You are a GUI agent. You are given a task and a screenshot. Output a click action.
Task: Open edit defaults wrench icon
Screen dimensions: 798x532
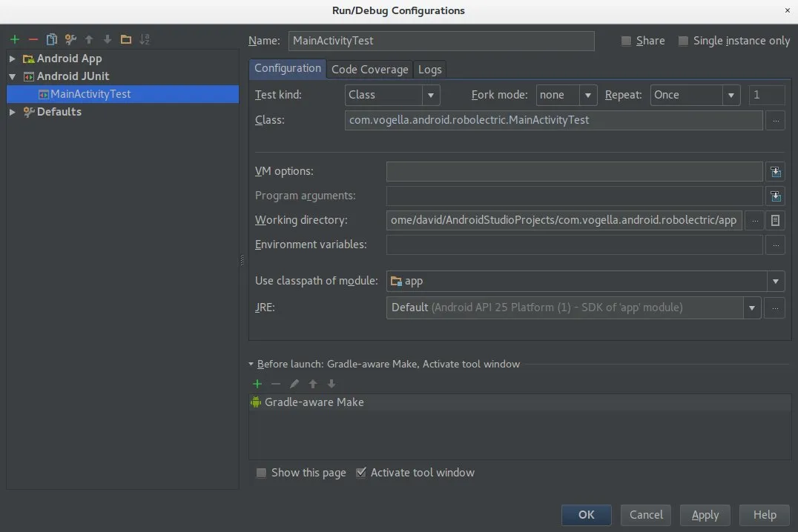(x=70, y=40)
